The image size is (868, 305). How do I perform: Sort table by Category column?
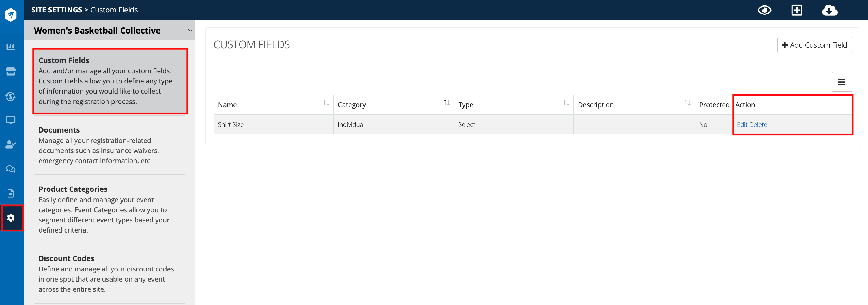tap(446, 103)
